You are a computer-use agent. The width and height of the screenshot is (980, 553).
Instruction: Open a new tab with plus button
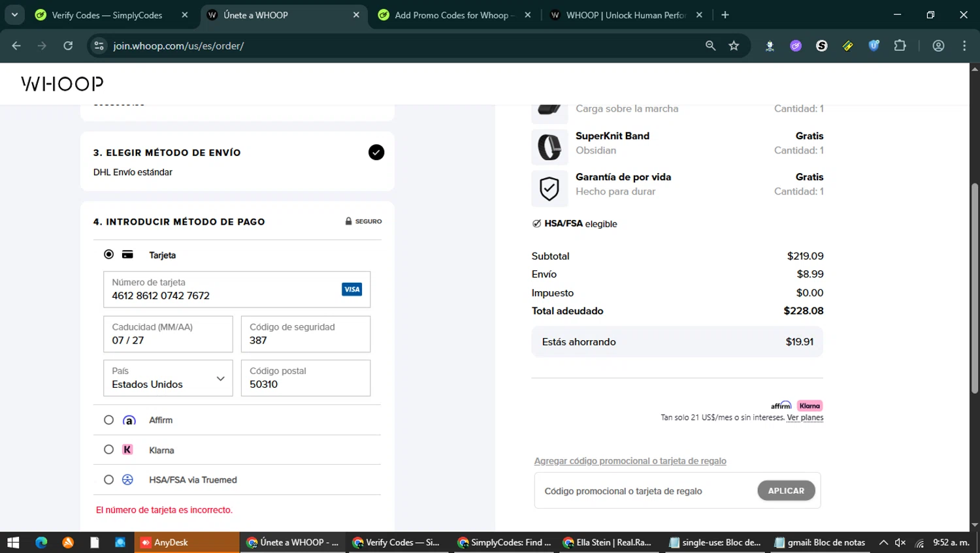[725, 14]
